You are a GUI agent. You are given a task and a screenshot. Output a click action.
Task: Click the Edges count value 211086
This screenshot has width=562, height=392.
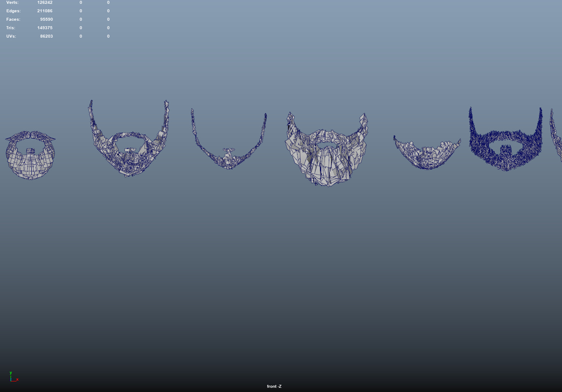45,11
